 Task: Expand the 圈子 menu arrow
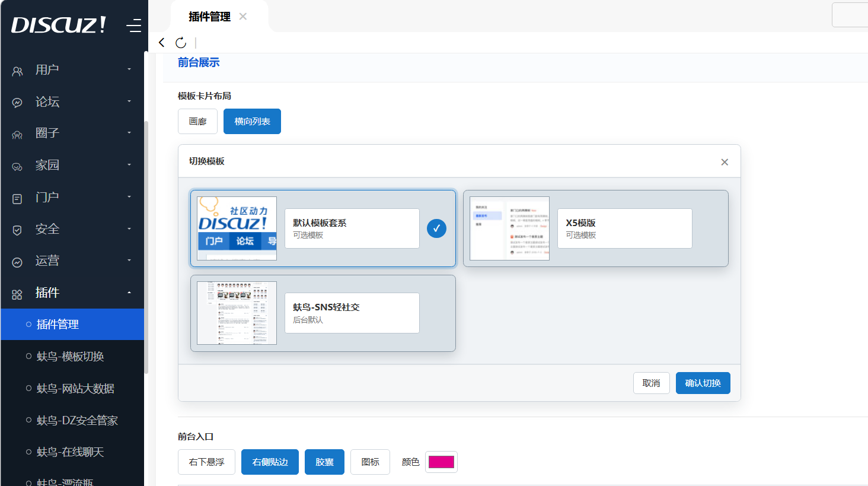point(129,133)
